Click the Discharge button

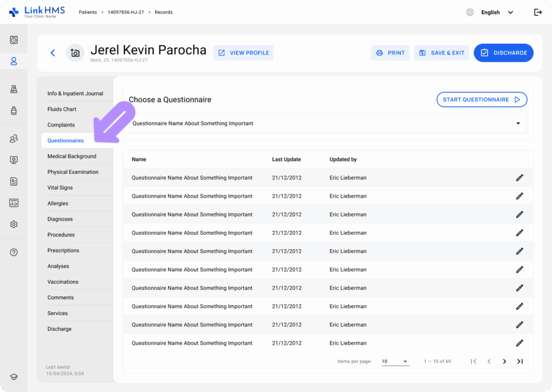[x=503, y=53]
